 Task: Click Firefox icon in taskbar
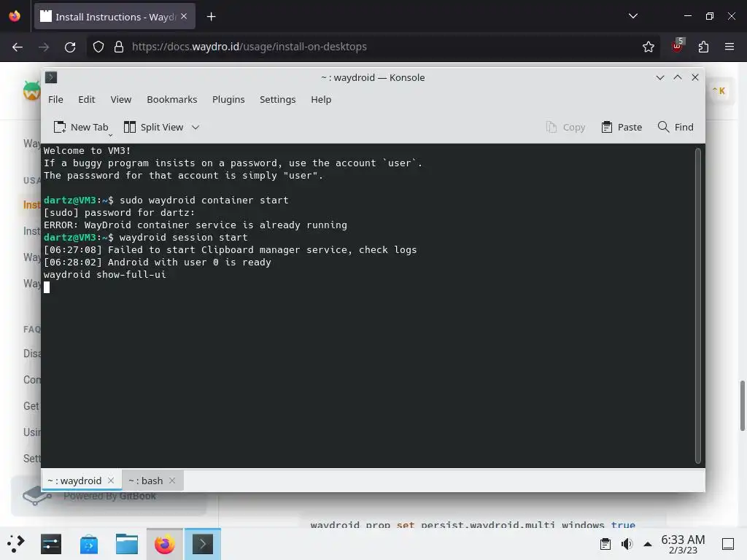point(164,544)
